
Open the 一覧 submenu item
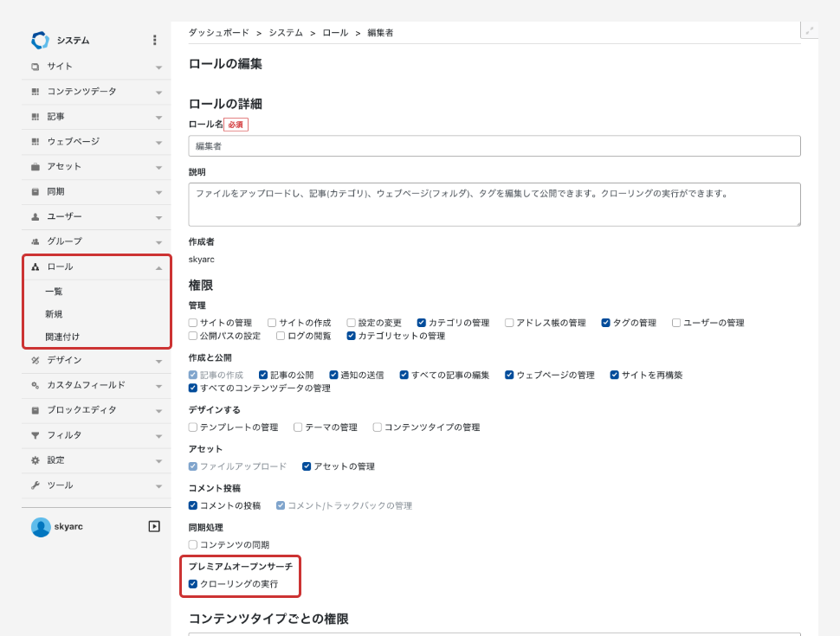(54, 292)
